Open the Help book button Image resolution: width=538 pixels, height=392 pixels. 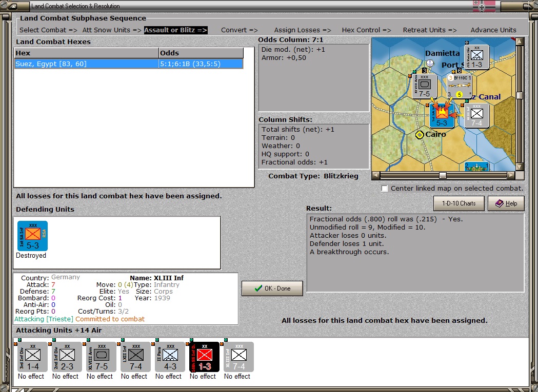(x=506, y=203)
